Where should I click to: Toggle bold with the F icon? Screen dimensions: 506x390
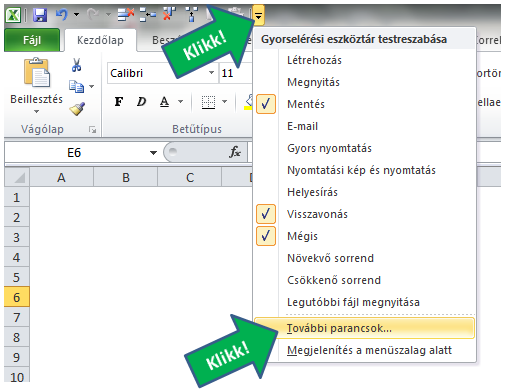119,101
